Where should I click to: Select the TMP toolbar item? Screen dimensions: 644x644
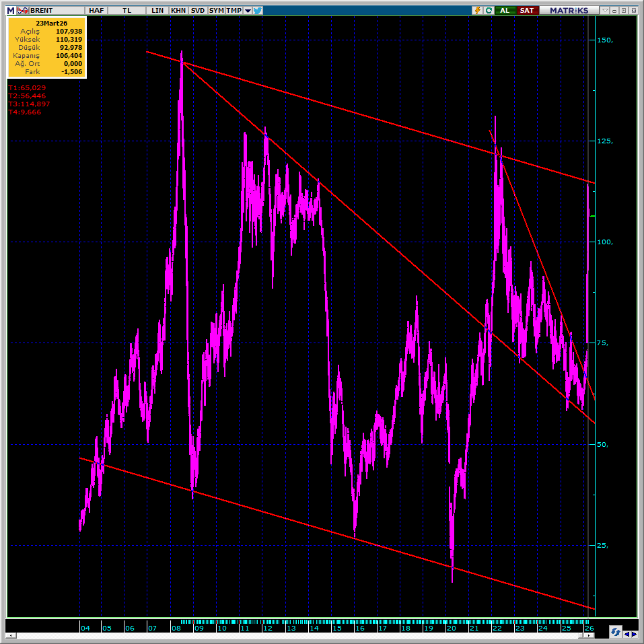coord(234,11)
